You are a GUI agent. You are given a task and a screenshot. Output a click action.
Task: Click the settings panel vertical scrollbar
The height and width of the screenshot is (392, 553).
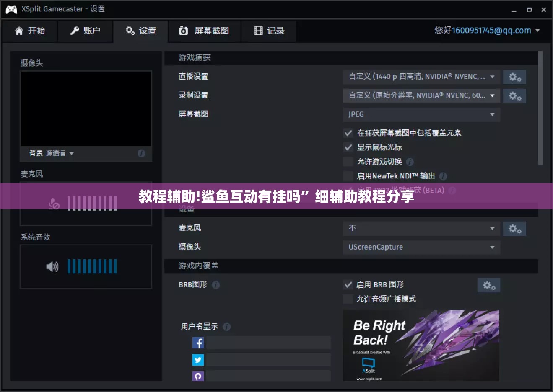540,108
